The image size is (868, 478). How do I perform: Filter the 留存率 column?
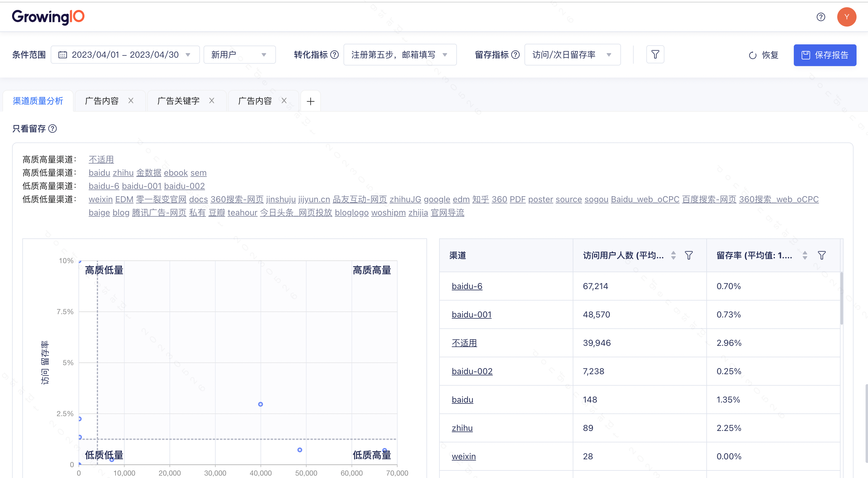822,256
